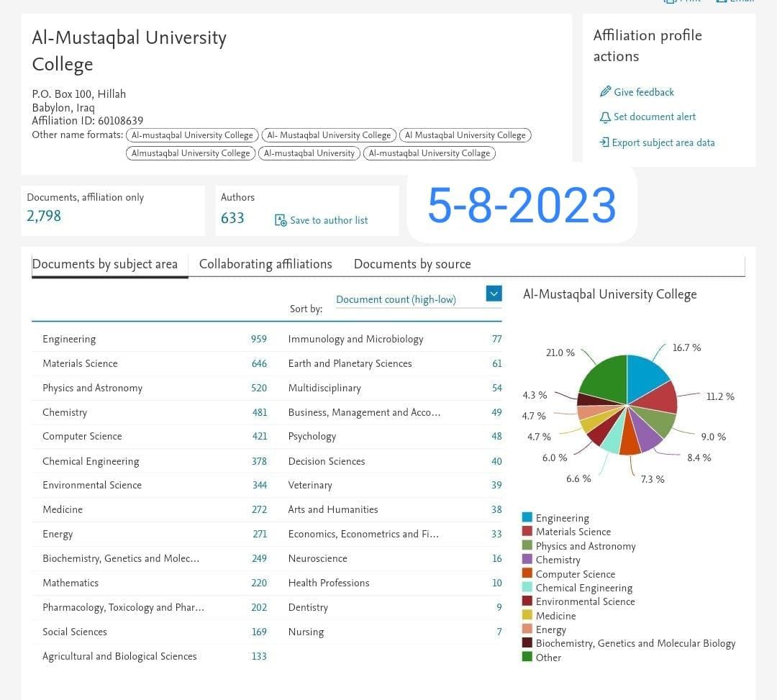The width and height of the screenshot is (777, 700).
Task: Click the Almustaqbal University College name tag
Action: (191, 153)
